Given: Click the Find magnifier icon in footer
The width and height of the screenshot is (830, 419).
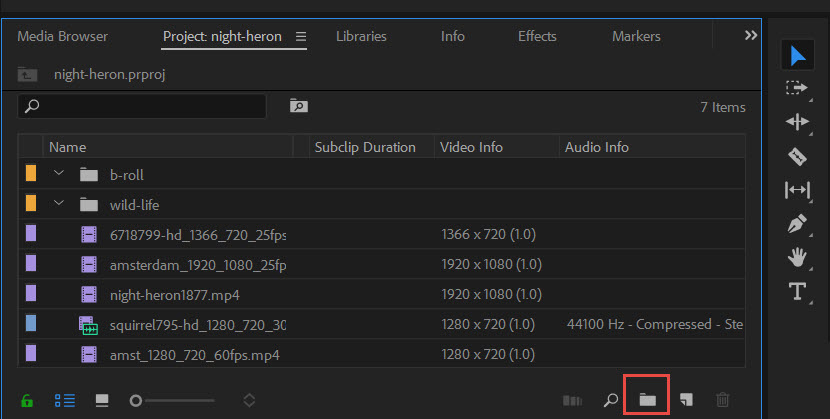Looking at the screenshot, I should pyautogui.click(x=611, y=400).
